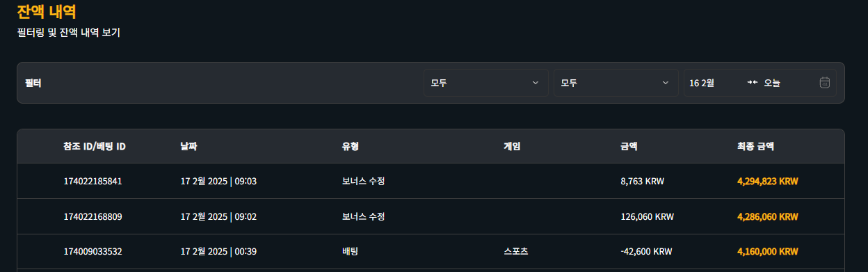Expand the second 모두 filter dropdown

coord(616,83)
